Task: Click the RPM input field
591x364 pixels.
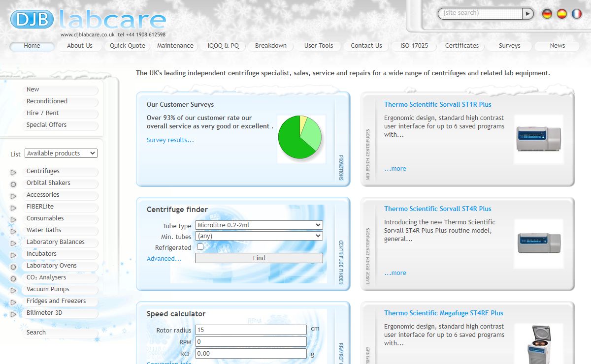Action: [x=251, y=342]
